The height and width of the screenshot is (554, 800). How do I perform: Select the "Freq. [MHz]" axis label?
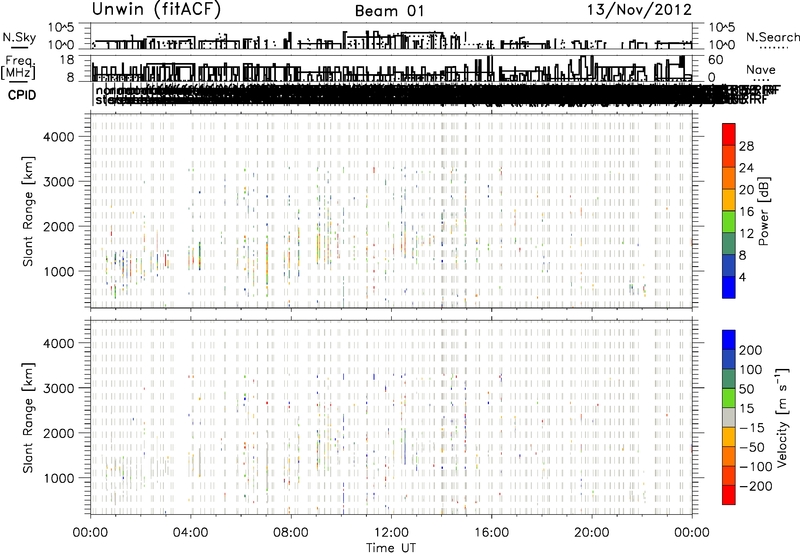[x=19, y=68]
